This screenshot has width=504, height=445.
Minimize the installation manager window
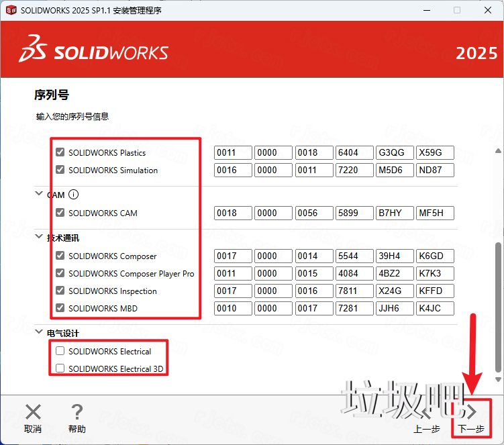click(x=427, y=10)
